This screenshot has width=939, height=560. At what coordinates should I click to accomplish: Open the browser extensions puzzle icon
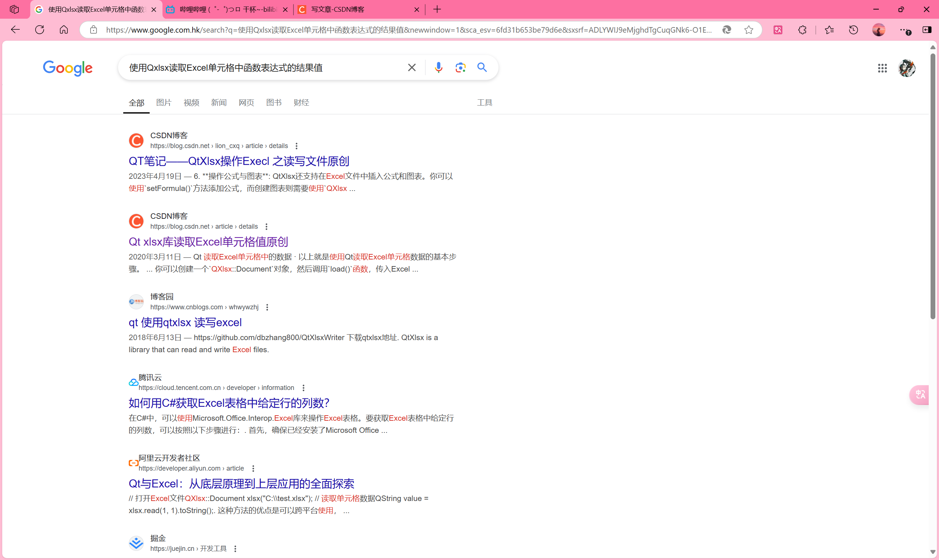tap(802, 30)
